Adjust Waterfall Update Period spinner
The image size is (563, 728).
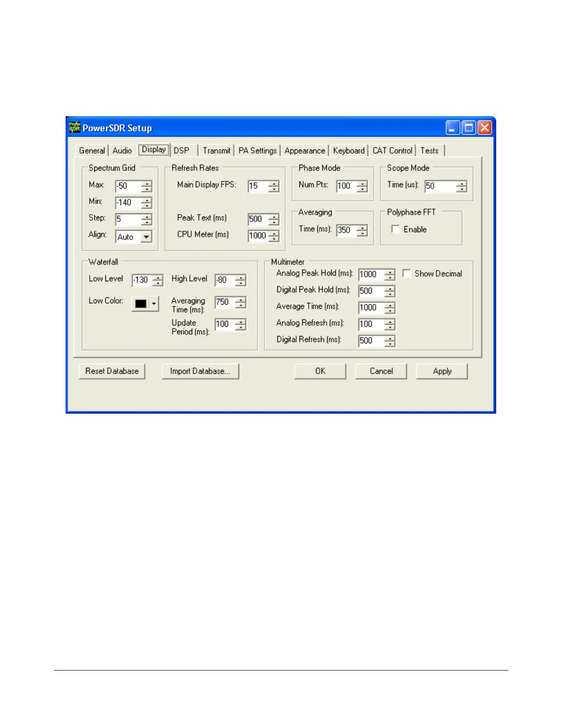pyautogui.click(x=241, y=324)
